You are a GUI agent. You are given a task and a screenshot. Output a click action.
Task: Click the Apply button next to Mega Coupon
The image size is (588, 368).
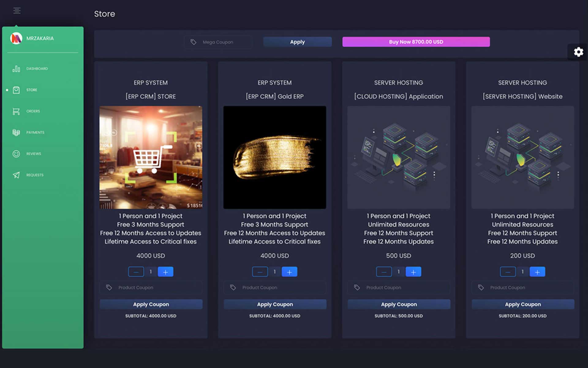[297, 42]
